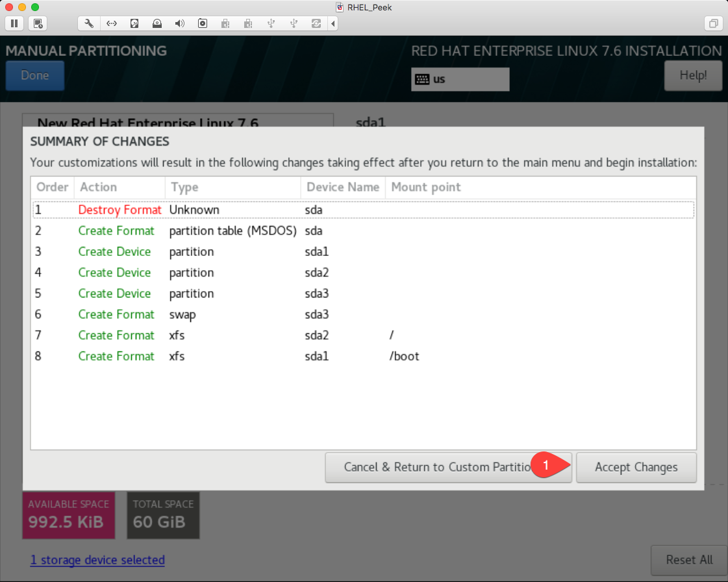This screenshot has height=582, width=728.
Task: Sort by the Type column header
Action: coord(233,187)
